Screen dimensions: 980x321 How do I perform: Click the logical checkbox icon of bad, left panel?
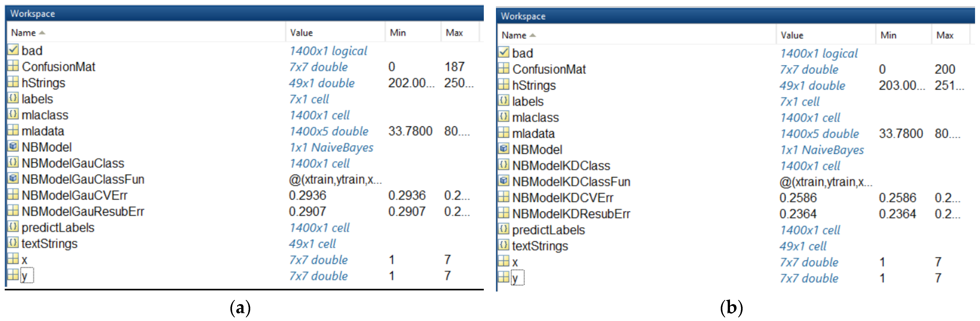pos(13,50)
